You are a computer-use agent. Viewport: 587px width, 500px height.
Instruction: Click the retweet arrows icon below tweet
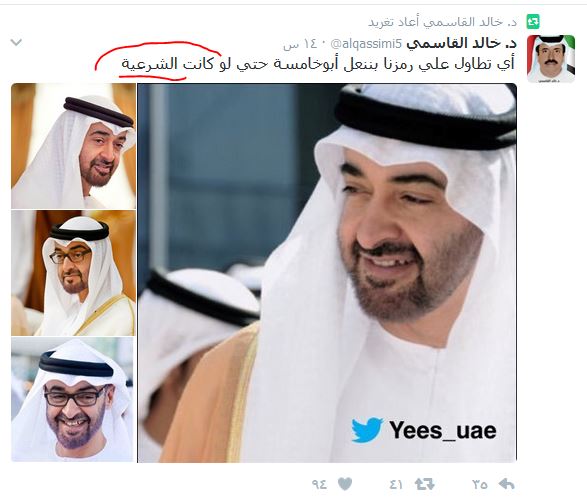(x=425, y=484)
